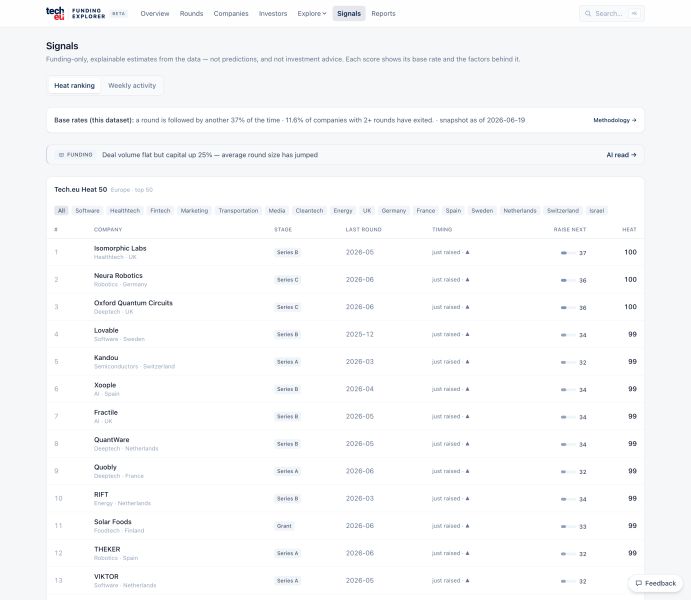Screen dimensions: 691x600
Task: Click the FUNDING tag icon
Action: click(61, 155)
